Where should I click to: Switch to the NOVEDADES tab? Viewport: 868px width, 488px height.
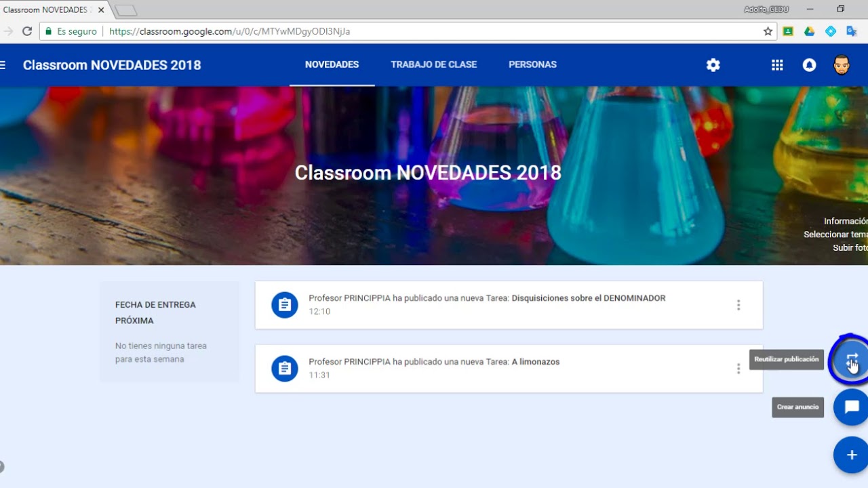[332, 65]
